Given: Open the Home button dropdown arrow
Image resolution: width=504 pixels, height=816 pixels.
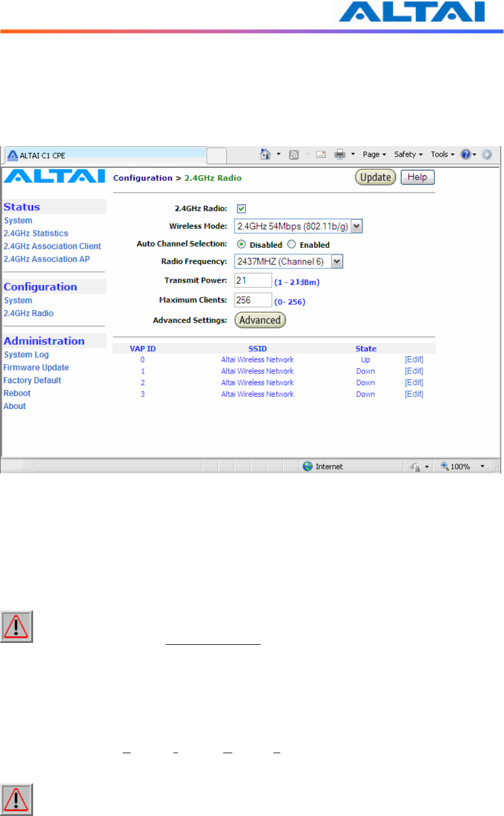Looking at the screenshot, I should point(279,154).
